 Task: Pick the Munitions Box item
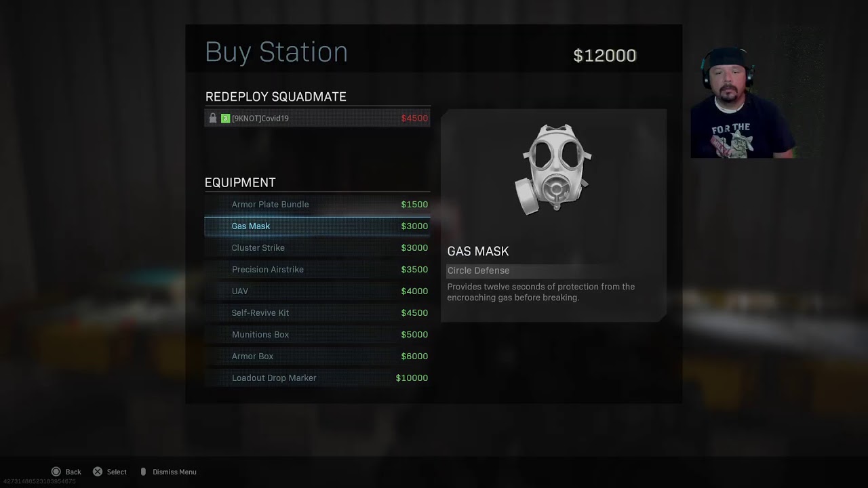(x=317, y=334)
